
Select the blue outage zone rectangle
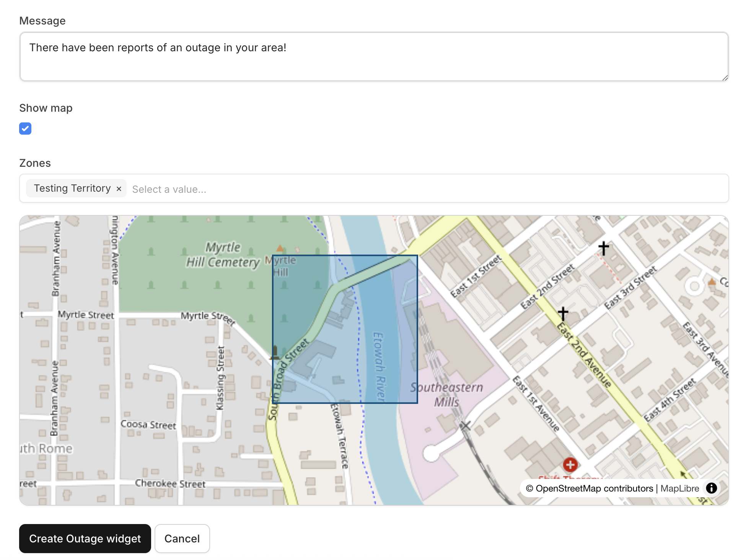pos(344,329)
